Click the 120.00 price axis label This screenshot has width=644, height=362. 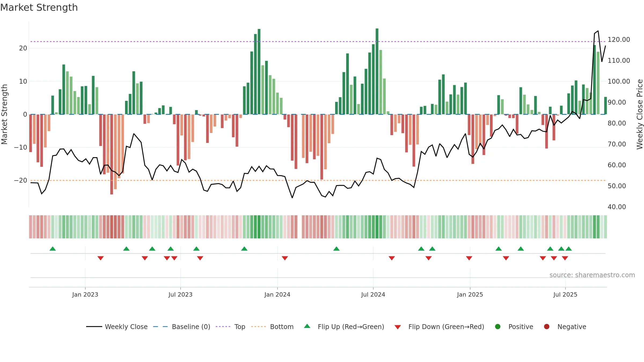pyautogui.click(x=619, y=40)
